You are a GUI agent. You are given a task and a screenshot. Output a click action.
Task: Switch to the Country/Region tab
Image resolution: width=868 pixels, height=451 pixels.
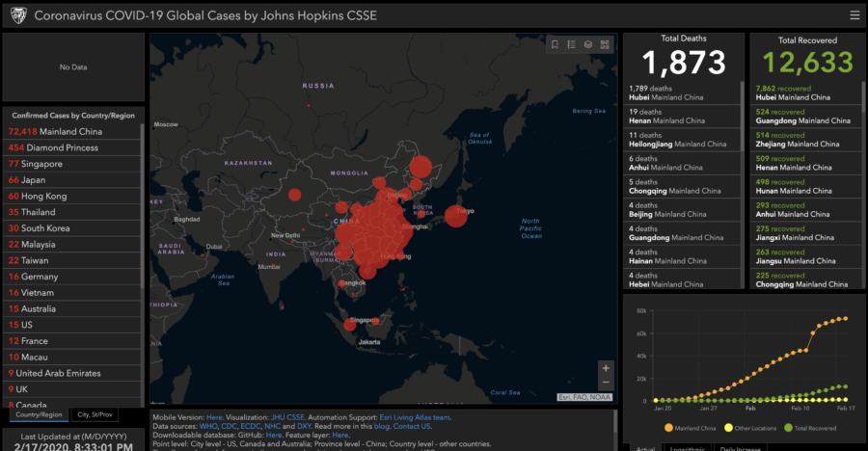click(x=39, y=414)
